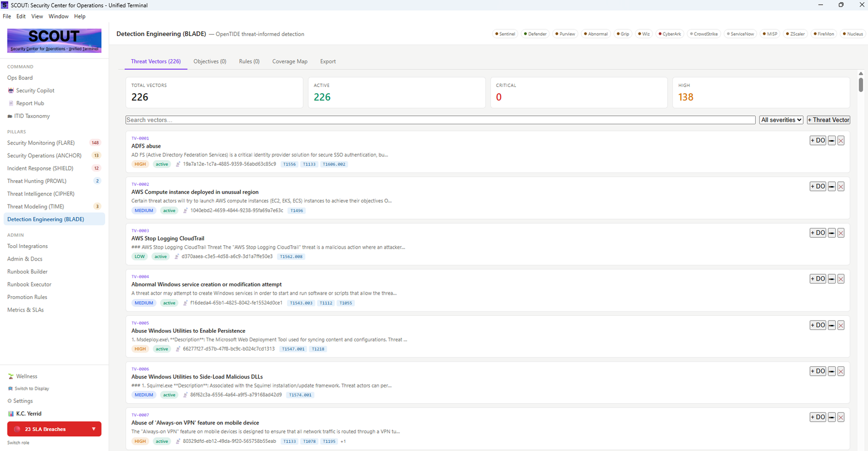Open the Security Copilot sidebar item
The height and width of the screenshot is (451, 868).
tap(35, 91)
